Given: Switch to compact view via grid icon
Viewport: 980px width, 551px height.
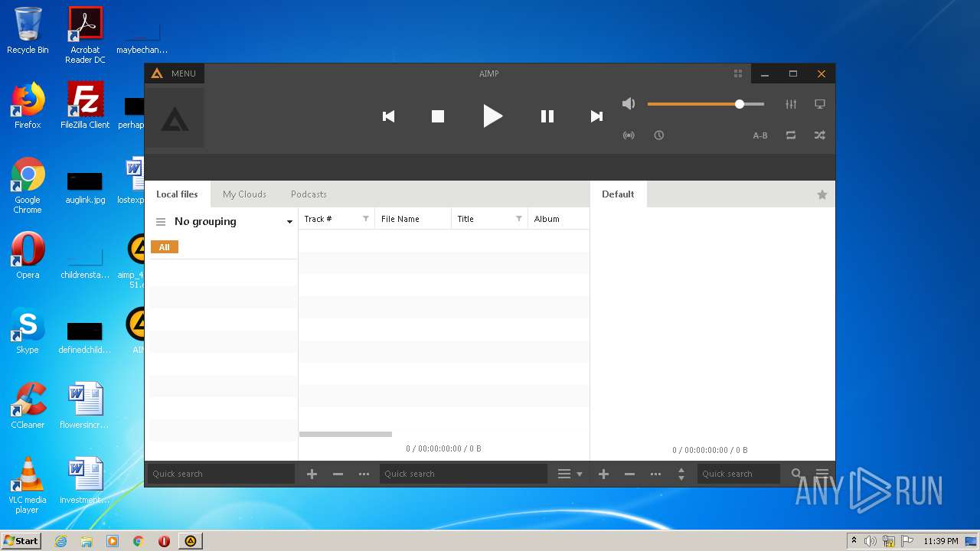Looking at the screenshot, I should click(x=738, y=73).
